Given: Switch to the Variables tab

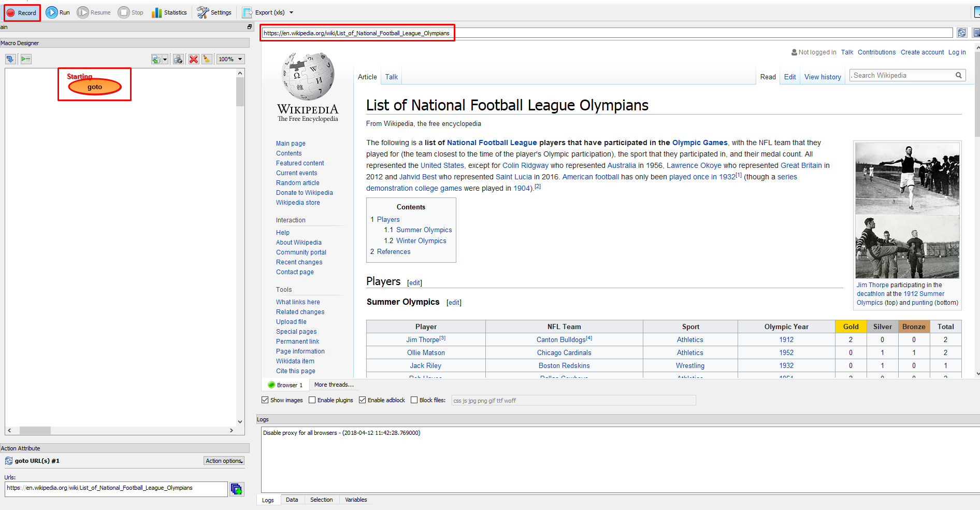Looking at the screenshot, I should click(x=356, y=500).
